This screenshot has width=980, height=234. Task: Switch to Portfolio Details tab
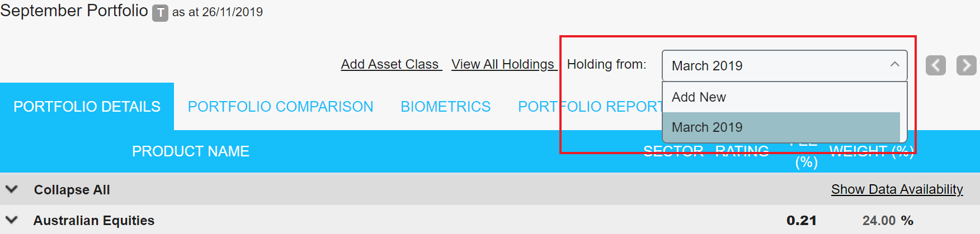[x=87, y=107]
